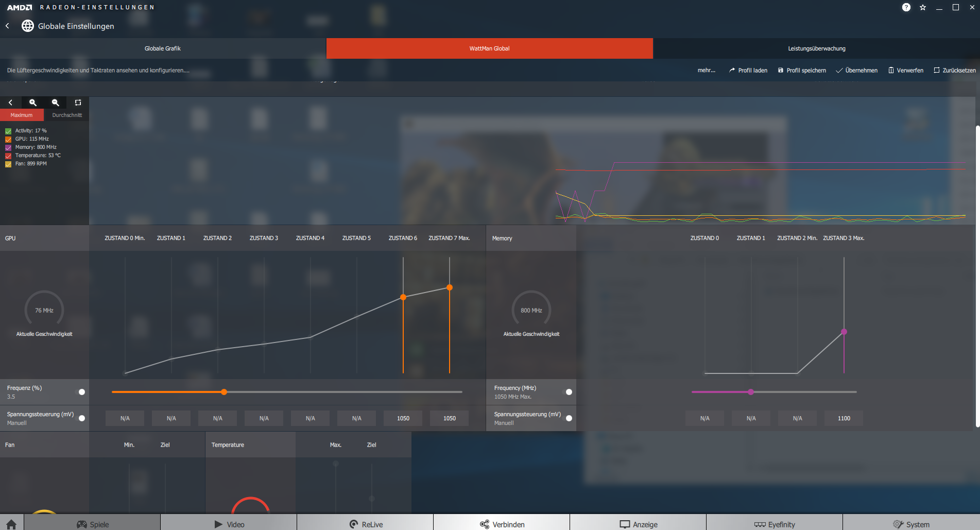Click the globe icon beside Globale Einstellungen

(28, 26)
